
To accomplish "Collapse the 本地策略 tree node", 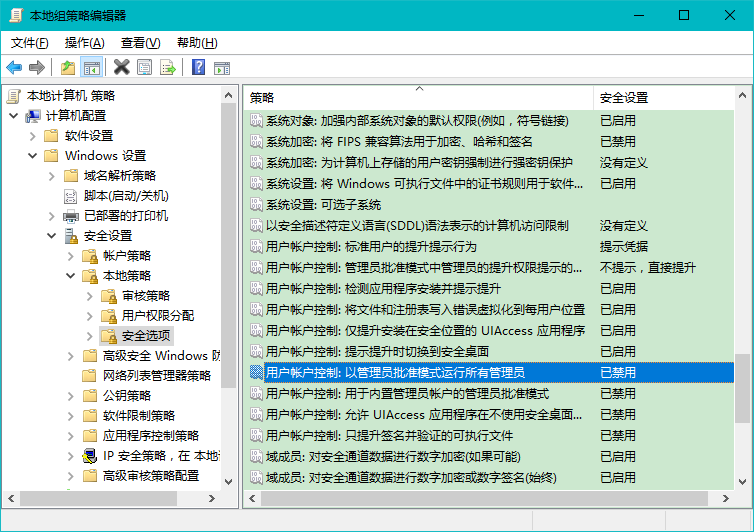I will 70,276.
